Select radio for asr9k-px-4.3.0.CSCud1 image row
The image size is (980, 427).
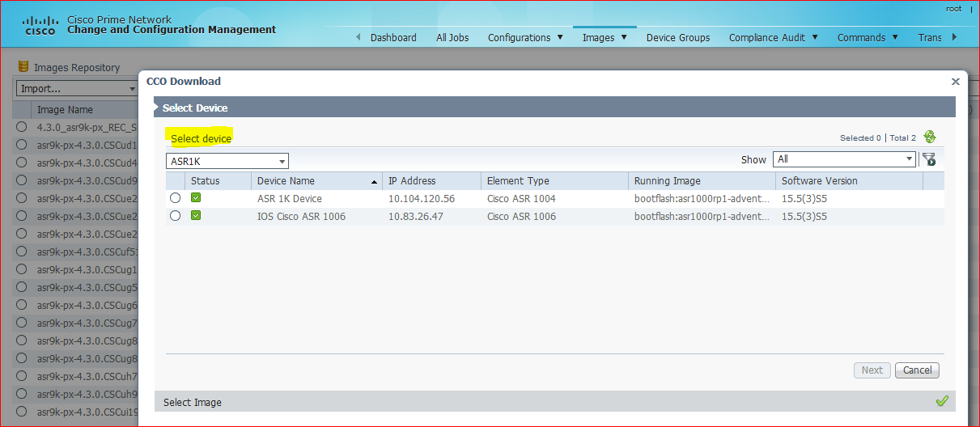coord(22,145)
